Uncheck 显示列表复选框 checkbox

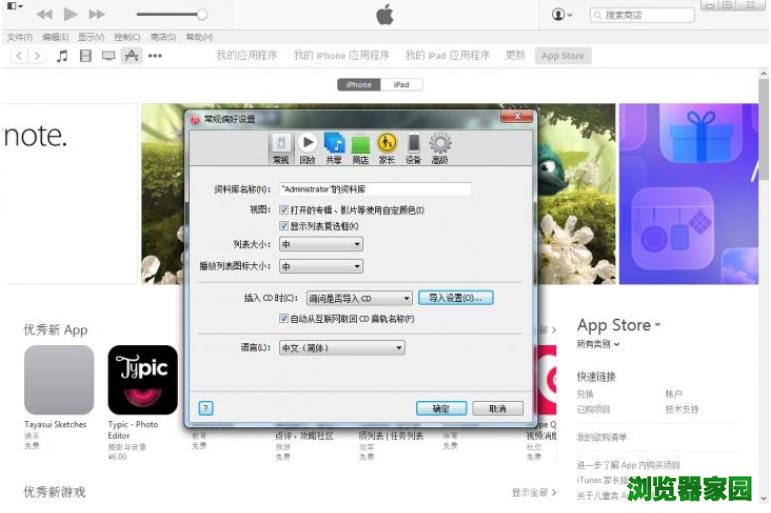click(x=283, y=226)
